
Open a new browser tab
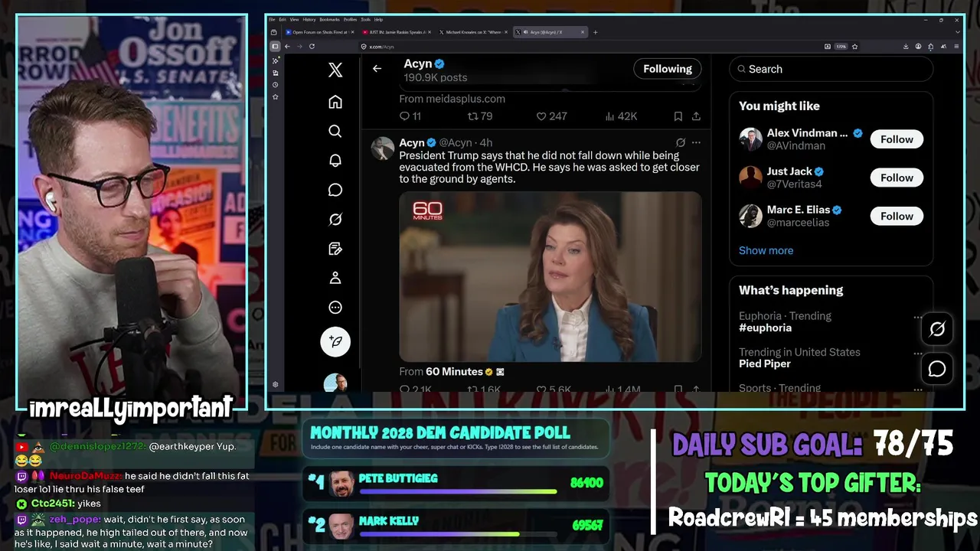tap(596, 32)
